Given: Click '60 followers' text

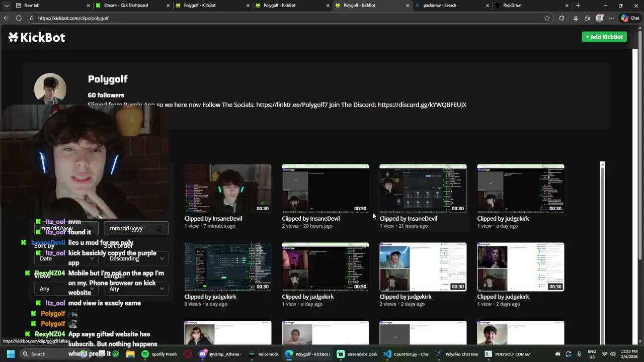Looking at the screenshot, I should tap(106, 95).
